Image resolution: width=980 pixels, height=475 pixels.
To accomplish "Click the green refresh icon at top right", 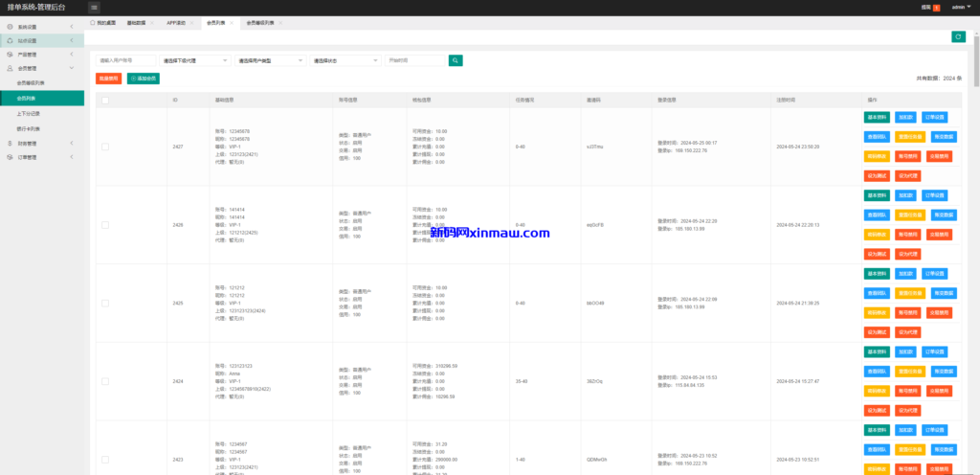I will pos(958,36).
